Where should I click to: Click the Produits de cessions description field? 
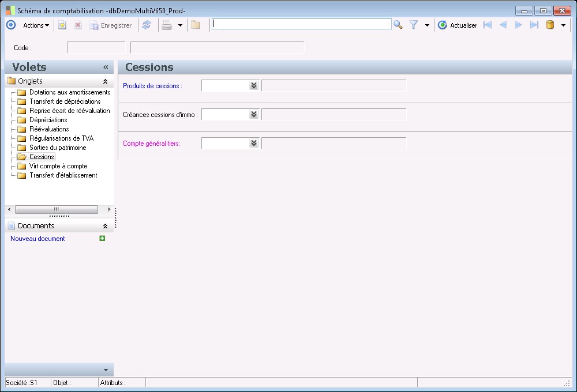(x=334, y=85)
